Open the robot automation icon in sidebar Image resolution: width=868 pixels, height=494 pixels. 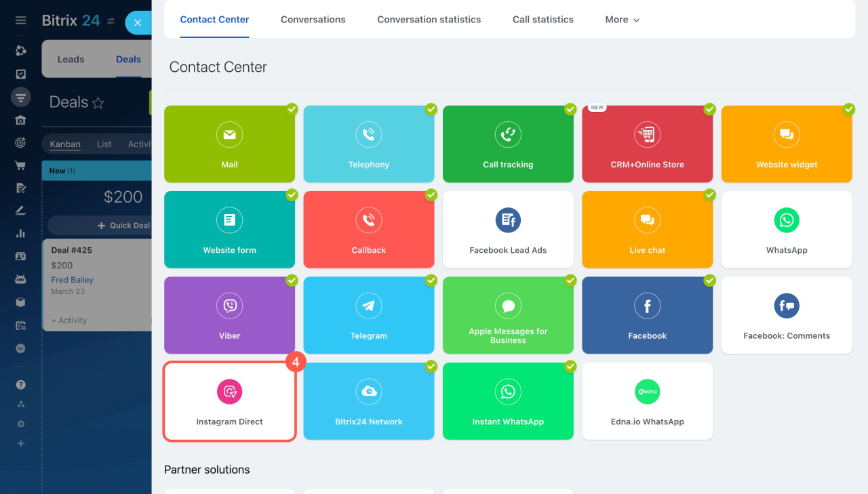pos(20,279)
